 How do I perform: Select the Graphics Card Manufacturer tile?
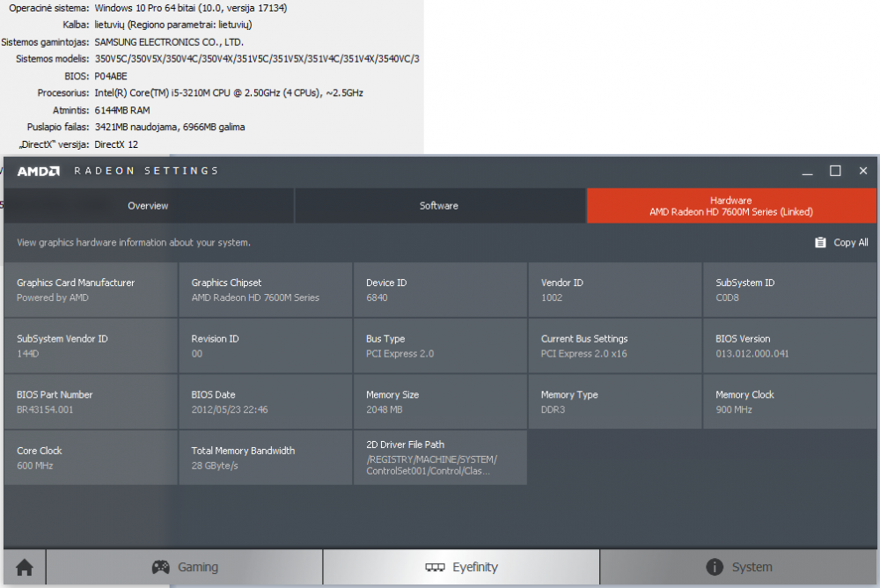[91, 290]
